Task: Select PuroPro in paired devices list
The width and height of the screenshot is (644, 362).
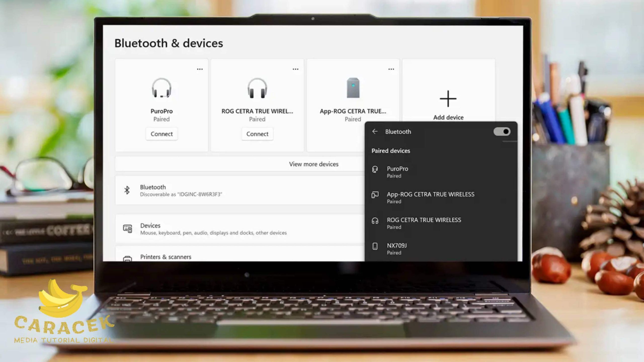Action: tap(397, 172)
